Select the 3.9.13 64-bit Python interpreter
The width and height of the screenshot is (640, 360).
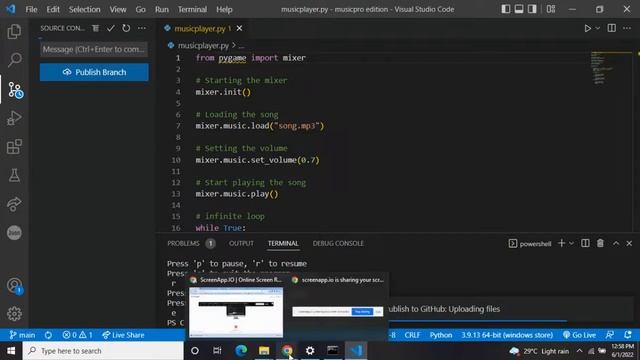(x=507, y=335)
